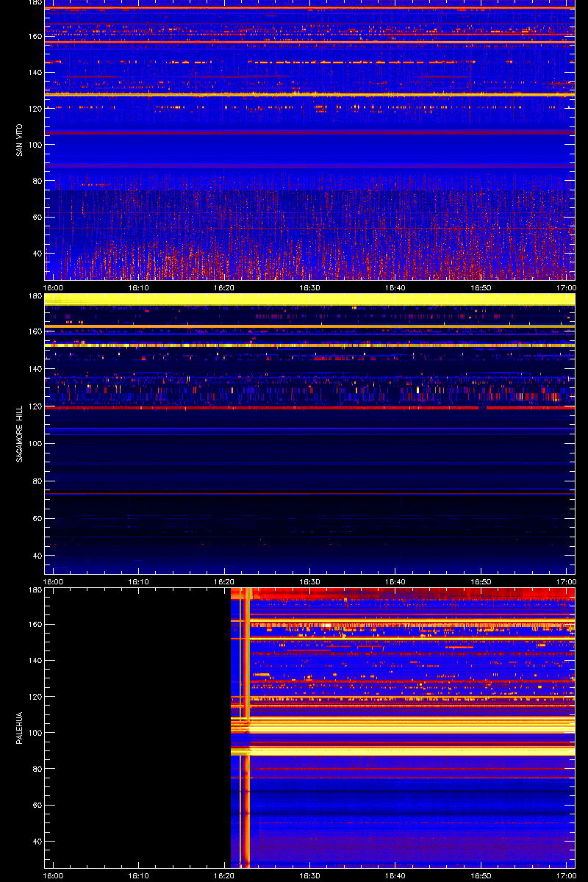Viewport: 588px width, 882px height.
Task: Click 16:00 time label under San Vito panel
Action: (53, 288)
